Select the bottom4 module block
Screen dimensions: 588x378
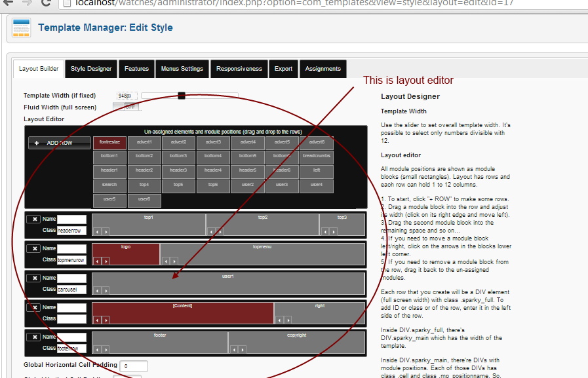click(x=213, y=157)
